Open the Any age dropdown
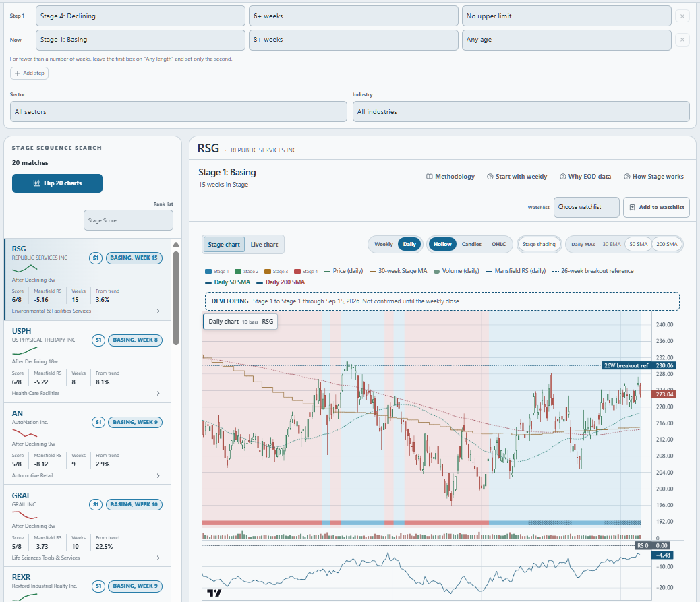 (566, 40)
